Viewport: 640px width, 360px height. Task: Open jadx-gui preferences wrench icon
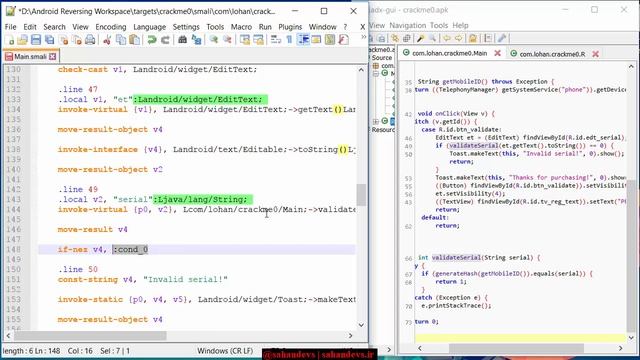click(502, 38)
